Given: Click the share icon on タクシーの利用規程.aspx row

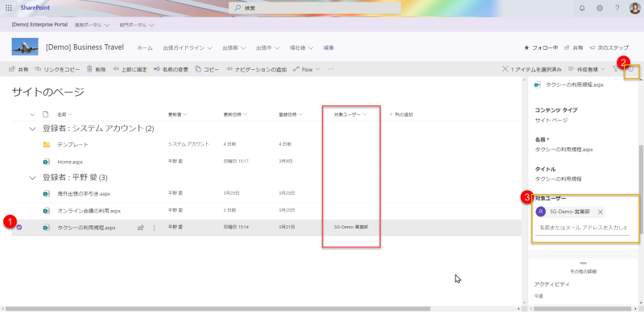Looking at the screenshot, I should click(140, 227).
